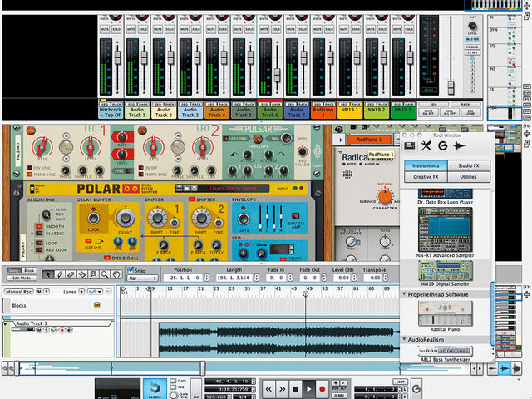Toggle the Snap checkbox
This screenshot has width=532, height=399.
[131, 270]
